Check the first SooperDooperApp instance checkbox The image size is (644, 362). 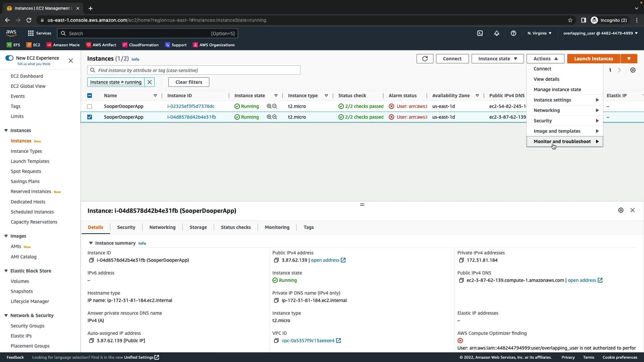[x=90, y=107]
